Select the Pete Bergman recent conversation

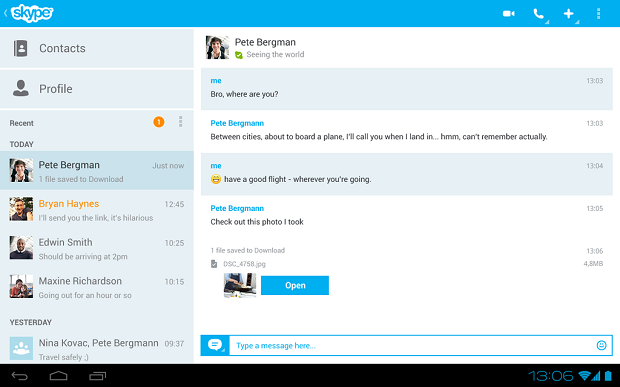pyautogui.click(x=97, y=170)
